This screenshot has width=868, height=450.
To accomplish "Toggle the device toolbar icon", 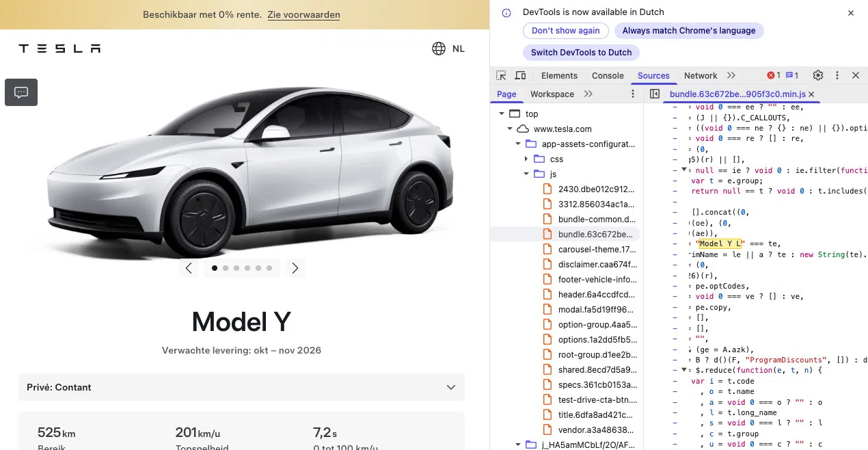I will click(520, 75).
